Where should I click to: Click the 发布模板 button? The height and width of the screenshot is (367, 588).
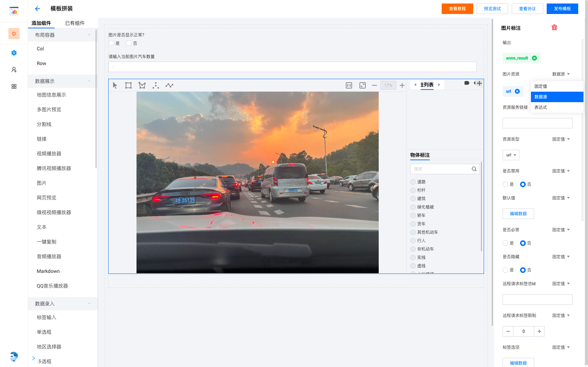coord(562,9)
